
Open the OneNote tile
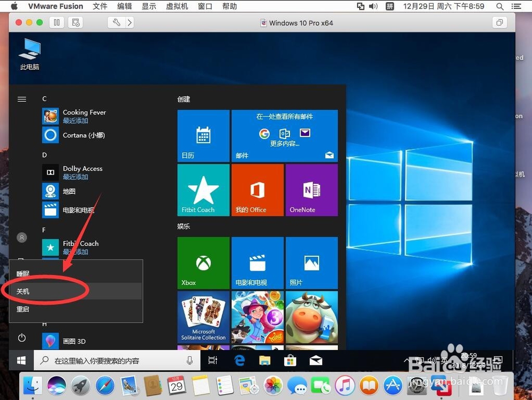(312, 190)
